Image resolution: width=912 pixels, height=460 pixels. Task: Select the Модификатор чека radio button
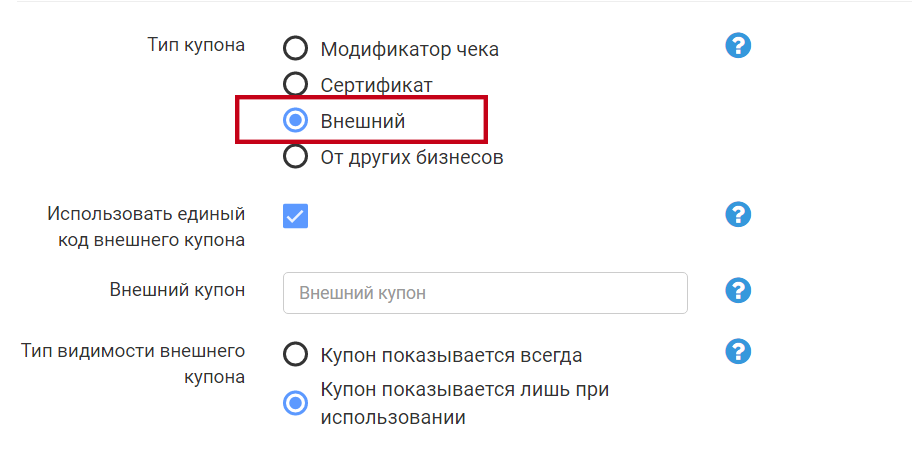[295, 48]
